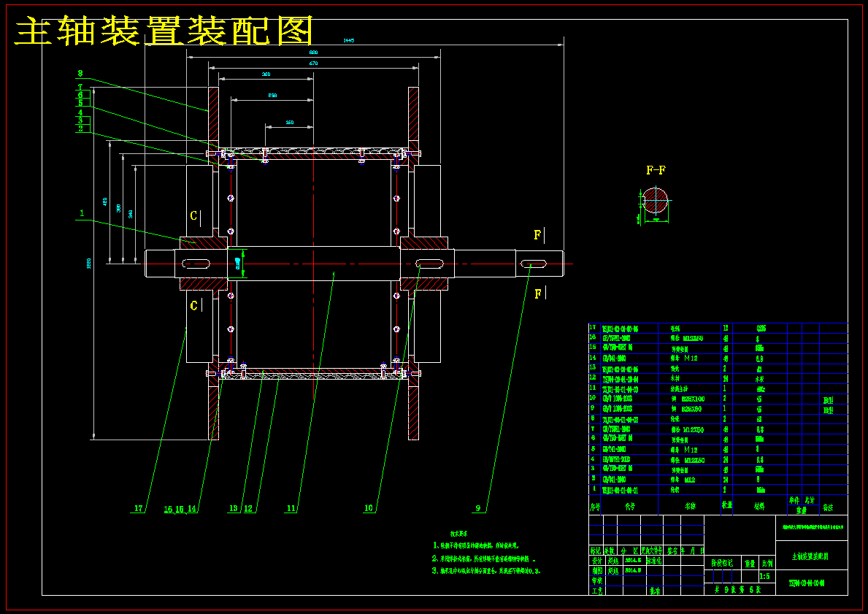Click callout number 11 under the assembly view
The height and width of the screenshot is (614, 868).
pos(291,508)
